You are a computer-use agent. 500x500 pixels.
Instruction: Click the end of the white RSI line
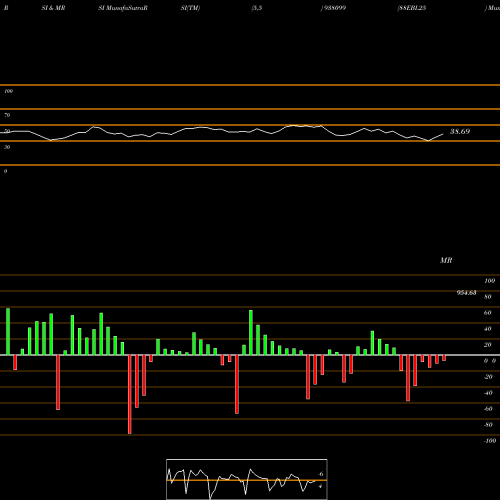(443, 134)
